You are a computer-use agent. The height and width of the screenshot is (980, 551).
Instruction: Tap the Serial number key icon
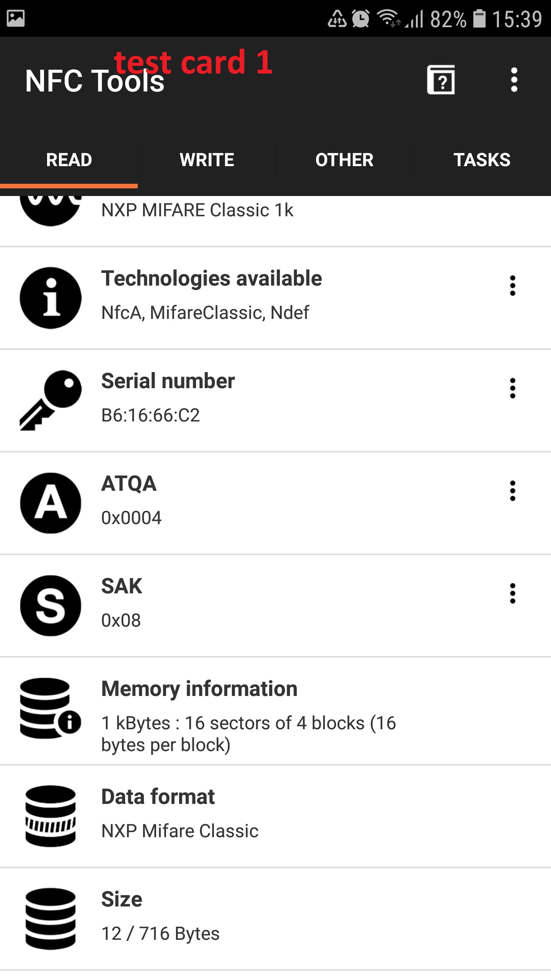(51, 400)
